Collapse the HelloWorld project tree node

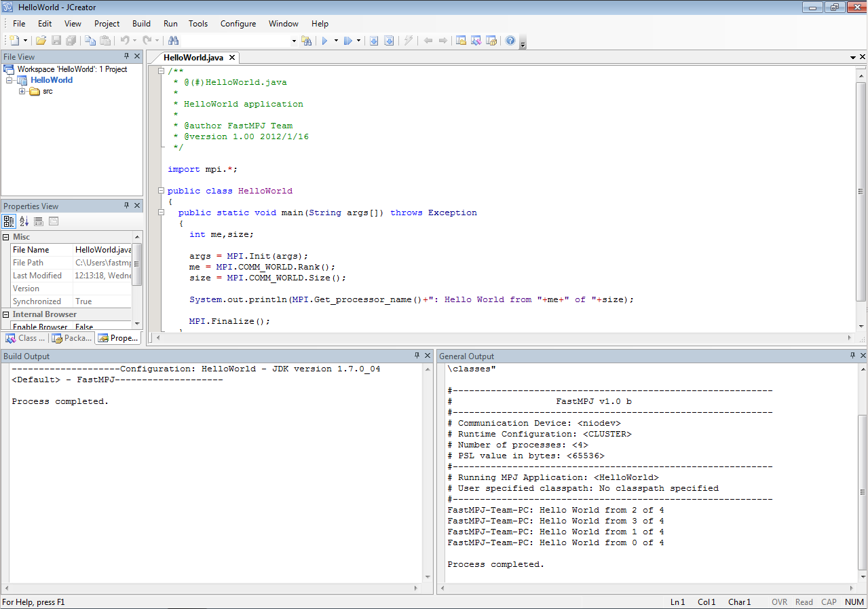(x=10, y=80)
